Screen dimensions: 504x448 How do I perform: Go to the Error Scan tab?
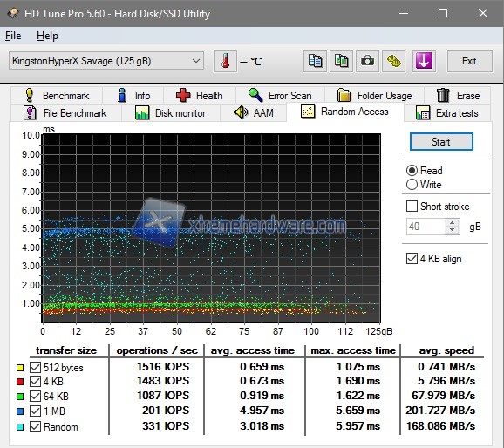pyautogui.click(x=280, y=96)
